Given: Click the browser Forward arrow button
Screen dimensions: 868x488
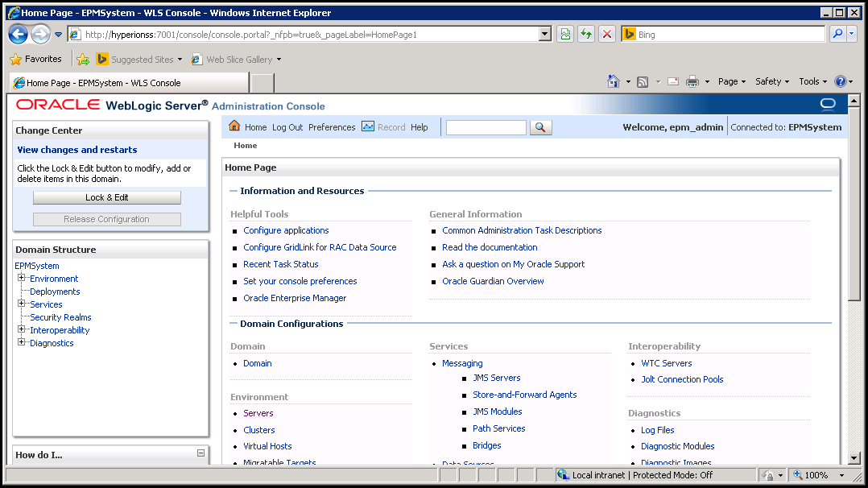Looking at the screenshot, I should (x=40, y=35).
